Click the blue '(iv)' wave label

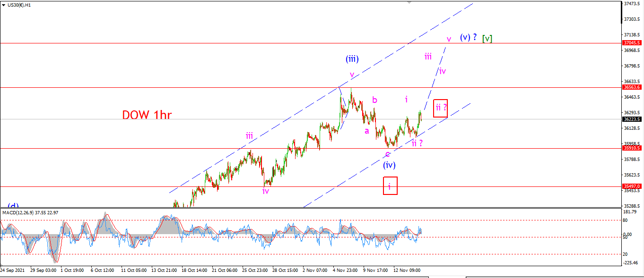[x=389, y=165]
